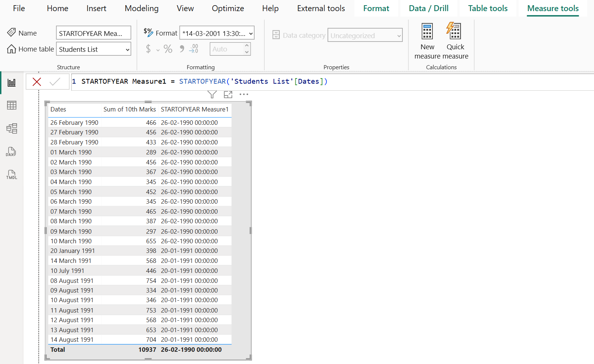Click the New measure icon
The width and height of the screenshot is (594, 364).
coord(427,32)
